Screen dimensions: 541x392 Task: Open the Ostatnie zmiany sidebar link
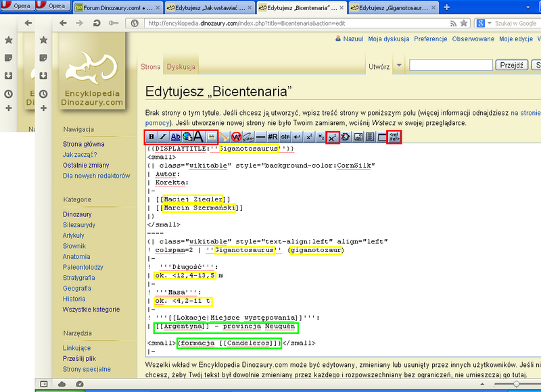coord(85,165)
